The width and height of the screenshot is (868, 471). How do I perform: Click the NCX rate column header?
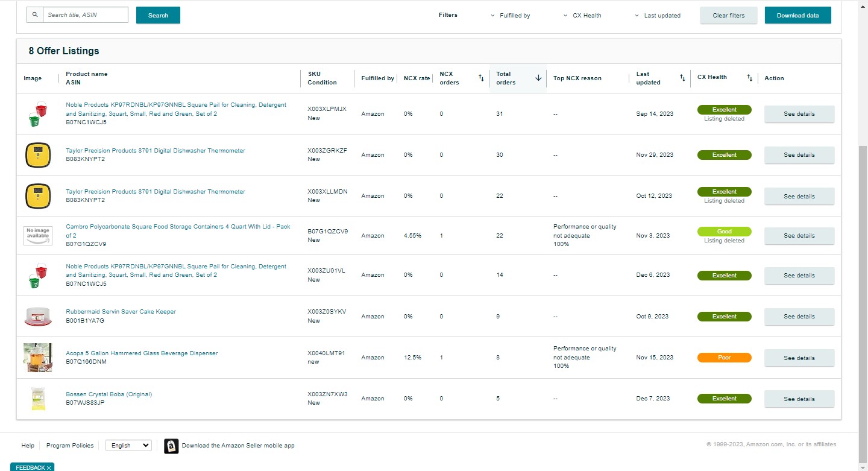tap(417, 78)
